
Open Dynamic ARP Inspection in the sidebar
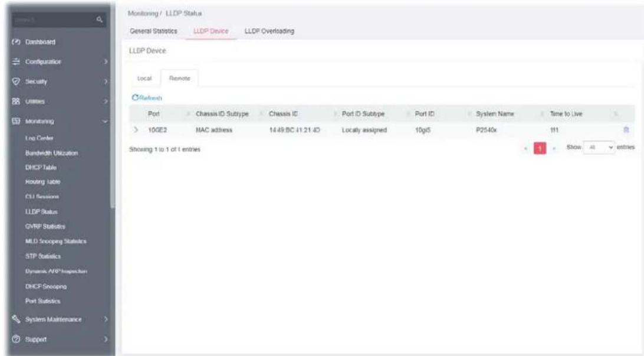pyautogui.click(x=56, y=272)
